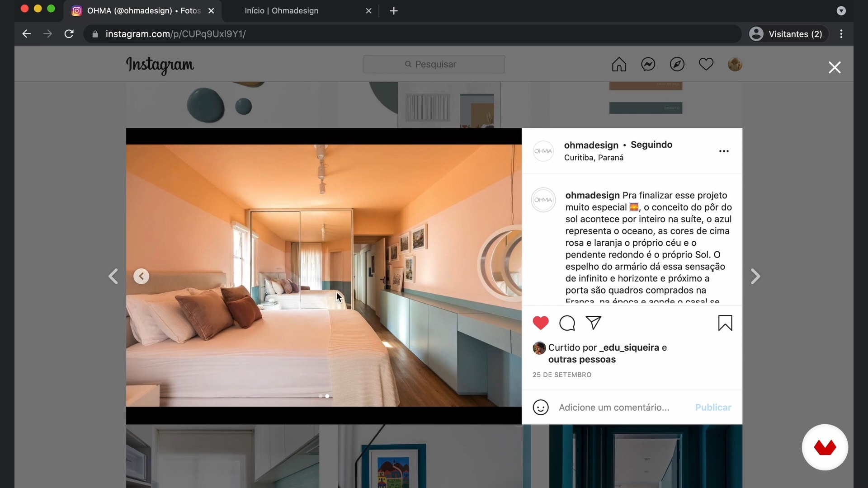Screen dimensions: 868x488
Task: Open the Explore compass icon
Action: coord(677,65)
